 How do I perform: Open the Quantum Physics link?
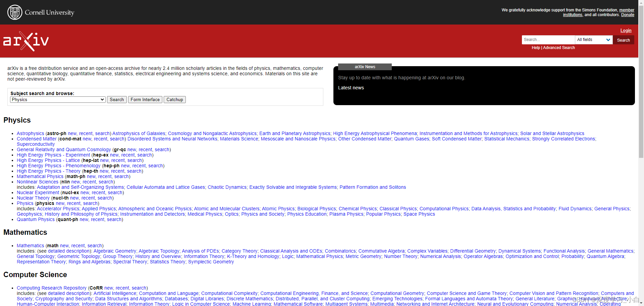point(36,219)
